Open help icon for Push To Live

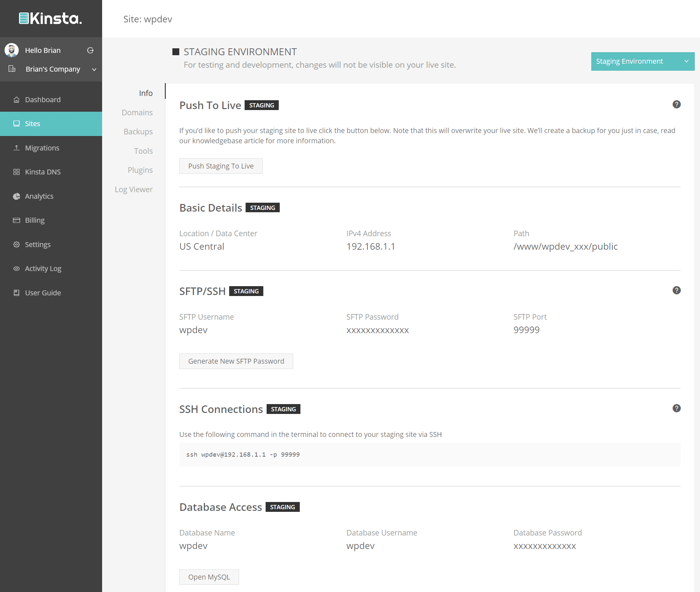676,104
